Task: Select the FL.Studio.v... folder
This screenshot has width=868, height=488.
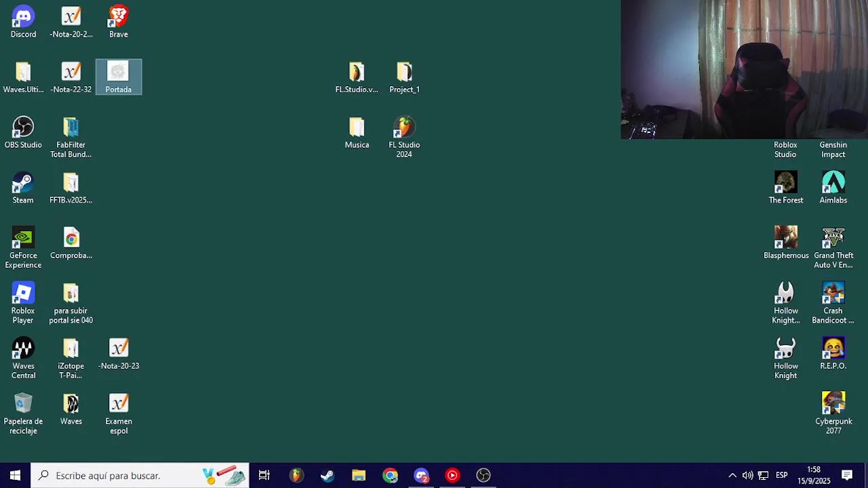Action: pyautogui.click(x=357, y=77)
